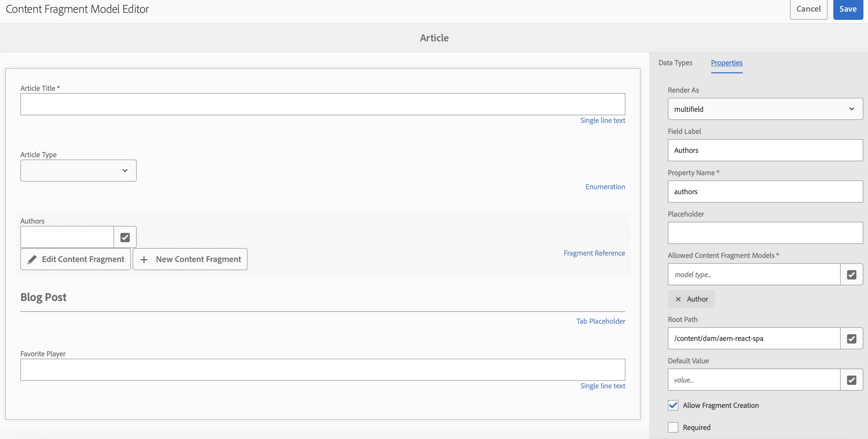Select the Properties tab
Screen dimensions: 868x439
pos(726,63)
